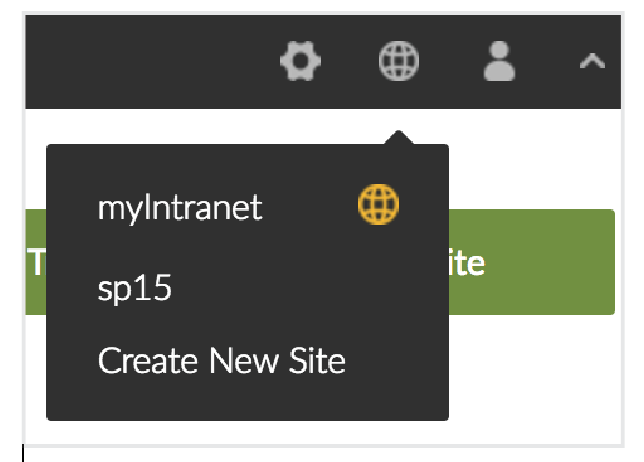
Task: Click the green button behind the menu
Action: 530,263
